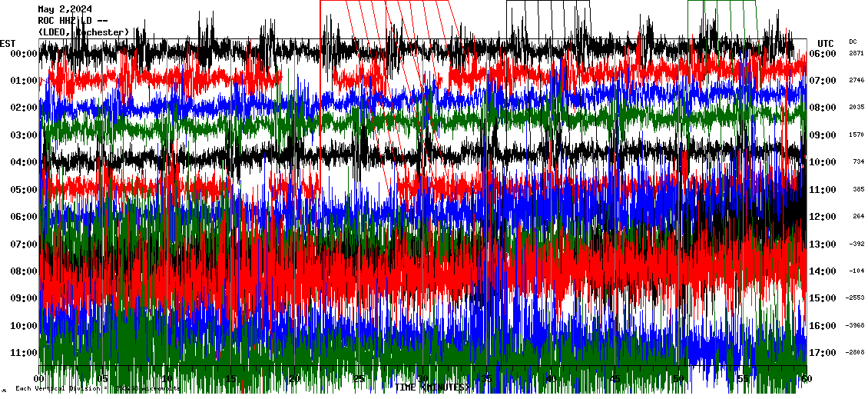Click the 60 minute tick label

[806, 378]
